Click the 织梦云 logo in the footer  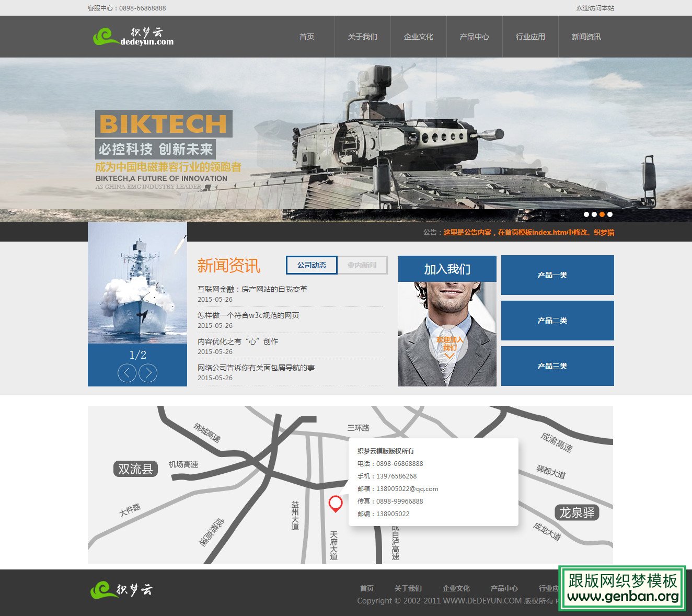(x=124, y=588)
